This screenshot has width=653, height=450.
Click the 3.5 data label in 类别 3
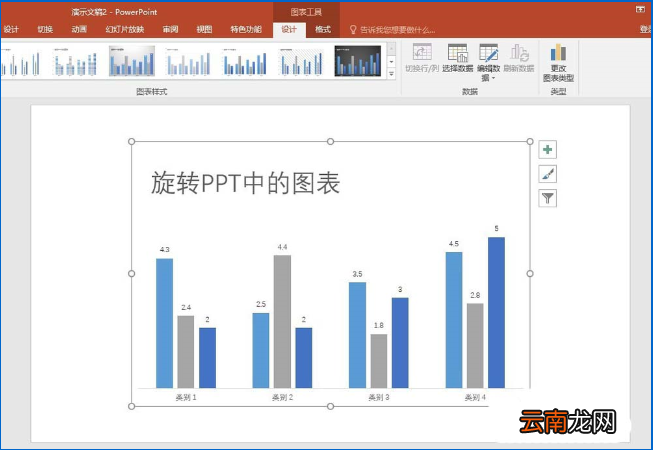pyautogui.click(x=357, y=274)
